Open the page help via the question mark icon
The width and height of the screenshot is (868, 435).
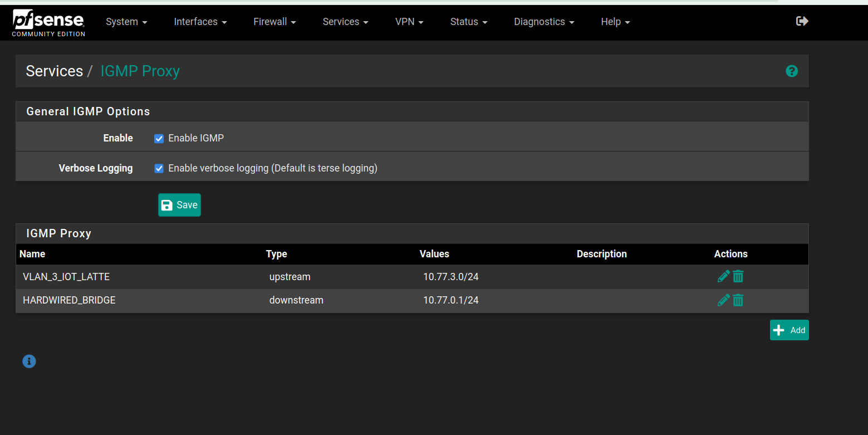point(792,71)
